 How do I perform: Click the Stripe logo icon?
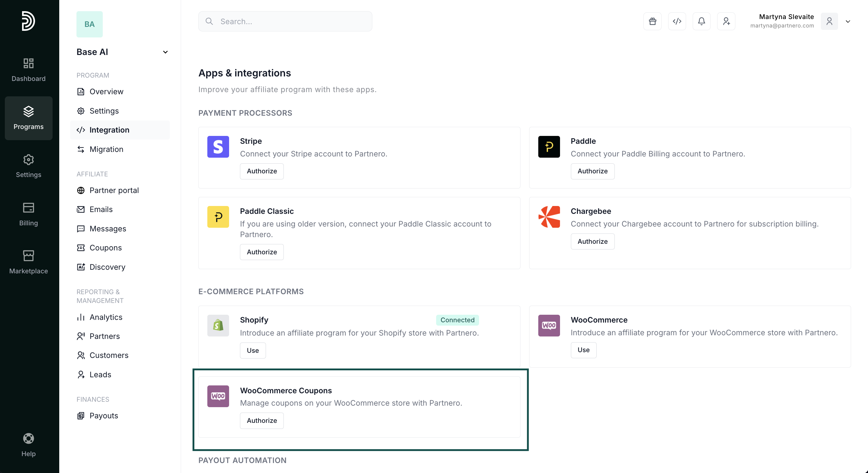(x=218, y=147)
